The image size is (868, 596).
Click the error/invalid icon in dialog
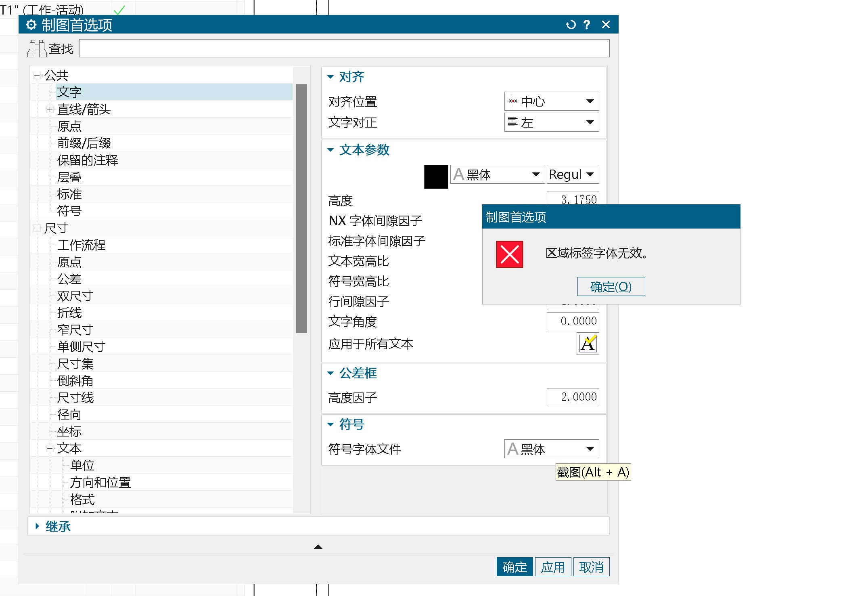[510, 254]
